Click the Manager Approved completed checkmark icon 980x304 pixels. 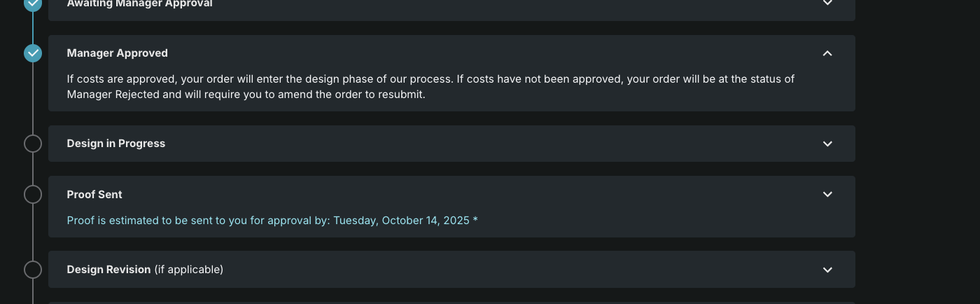[33, 53]
